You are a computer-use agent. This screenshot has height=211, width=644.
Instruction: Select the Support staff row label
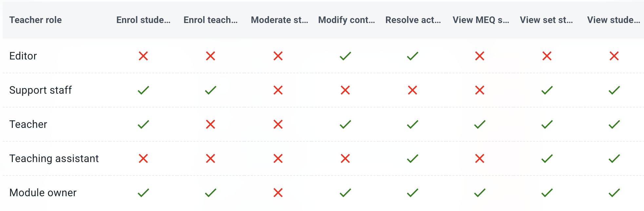click(x=40, y=90)
